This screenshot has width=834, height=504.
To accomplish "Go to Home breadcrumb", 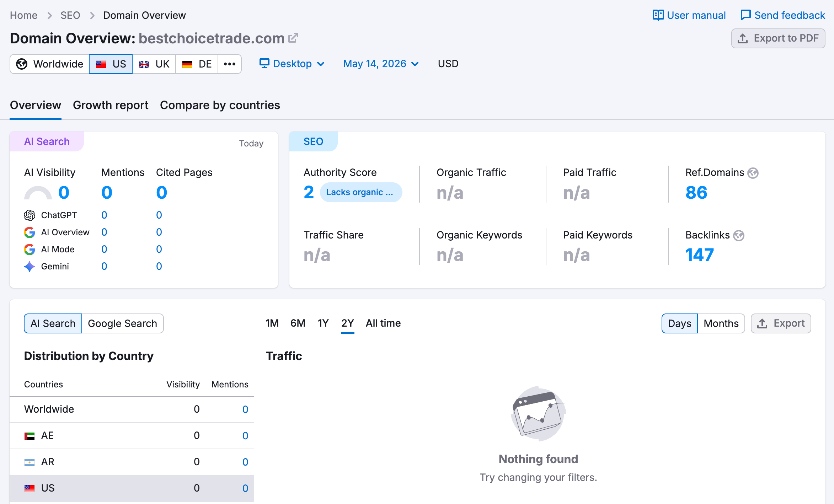I will click(24, 15).
